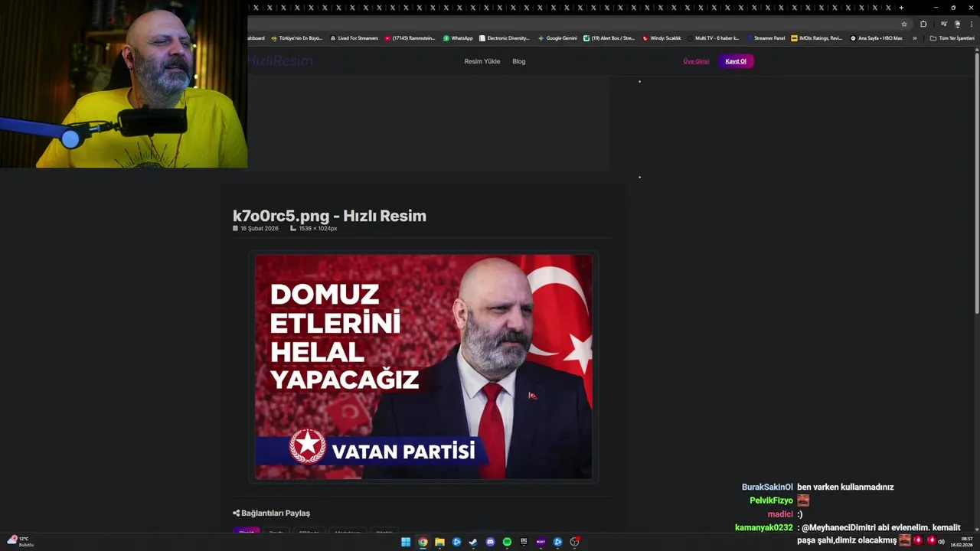Viewport: 980px width, 551px height.
Task: Open the Electronic Diversity bookmark
Action: tap(504, 37)
